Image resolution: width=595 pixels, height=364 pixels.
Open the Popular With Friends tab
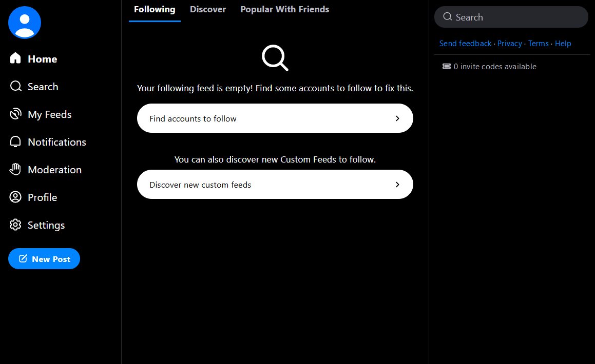(x=284, y=9)
